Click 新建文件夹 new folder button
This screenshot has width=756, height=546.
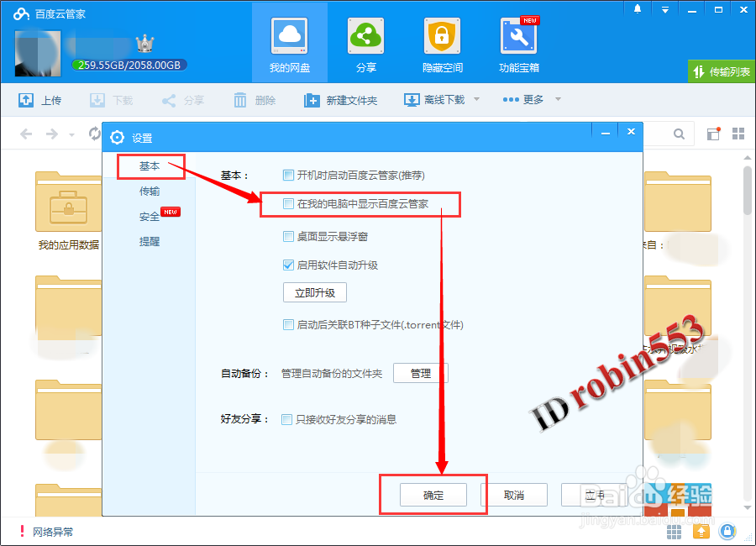340,100
